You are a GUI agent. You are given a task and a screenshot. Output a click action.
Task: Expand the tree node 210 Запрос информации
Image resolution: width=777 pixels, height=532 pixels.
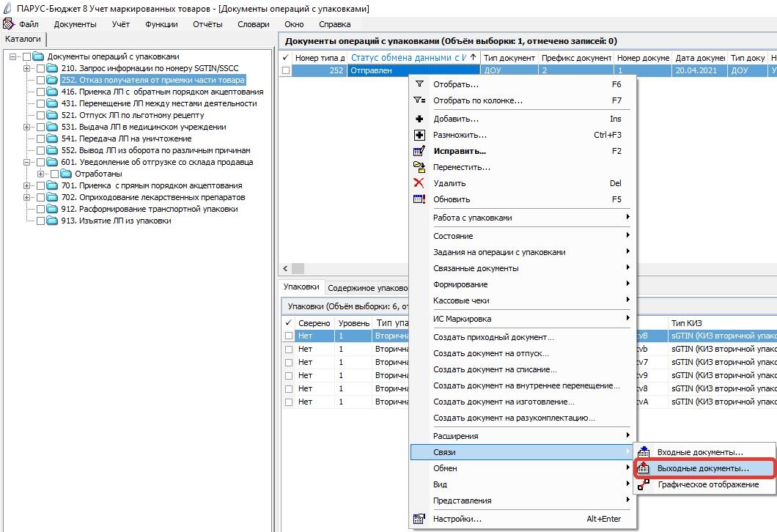[x=27, y=68]
